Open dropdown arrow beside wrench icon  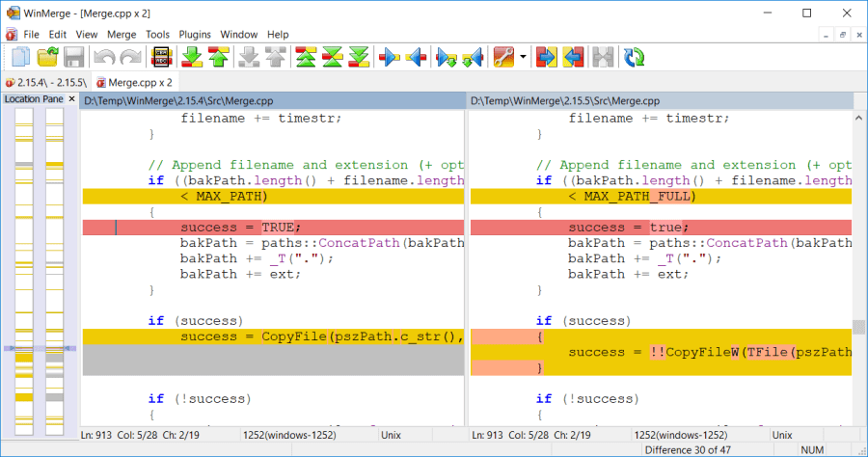(523, 57)
